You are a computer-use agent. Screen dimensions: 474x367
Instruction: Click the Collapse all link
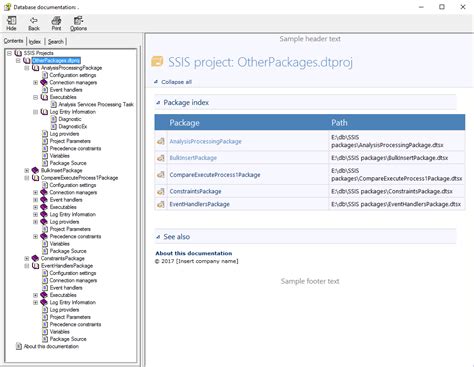coord(176,82)
